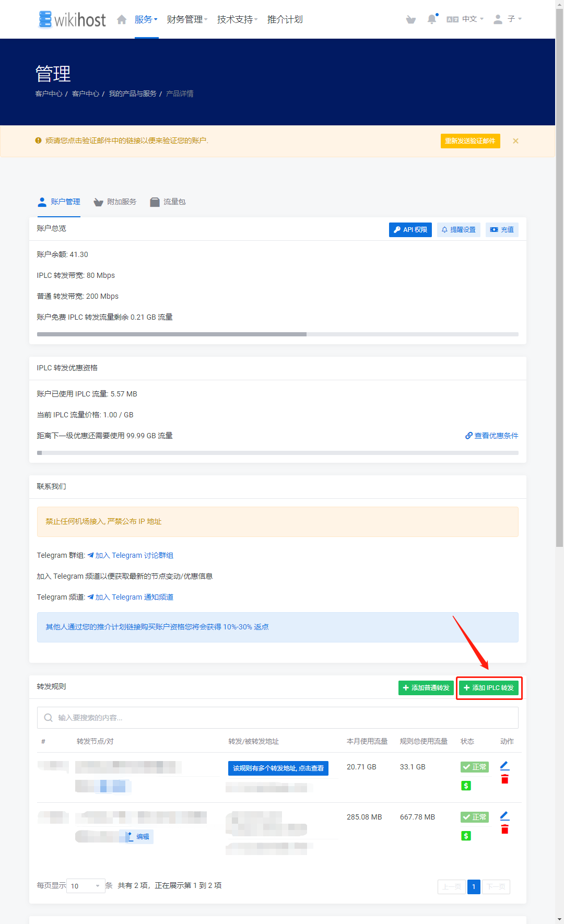Click 下一页 pagination button
Screen dimensions: 564x924
pos(496,887)
